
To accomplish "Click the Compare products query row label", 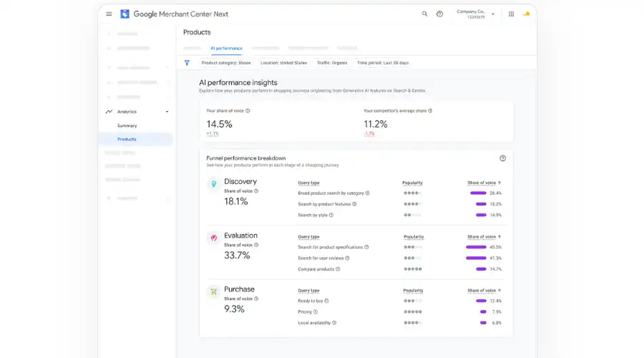I will (316, 269).
